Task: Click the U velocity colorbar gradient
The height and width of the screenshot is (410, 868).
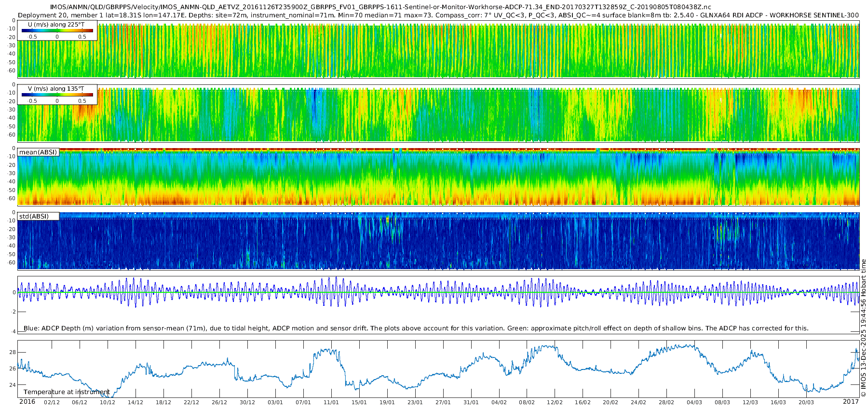Action: [x=57, y=30]
